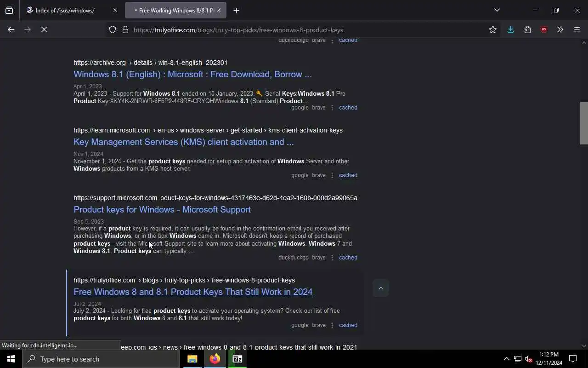Open the notification center icon
This screenshot has width=588, height=368.
(573, 359)
